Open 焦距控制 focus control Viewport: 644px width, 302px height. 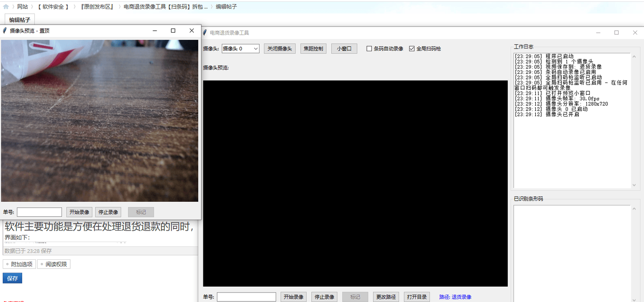pyautogui.click(x=313, y=49)
